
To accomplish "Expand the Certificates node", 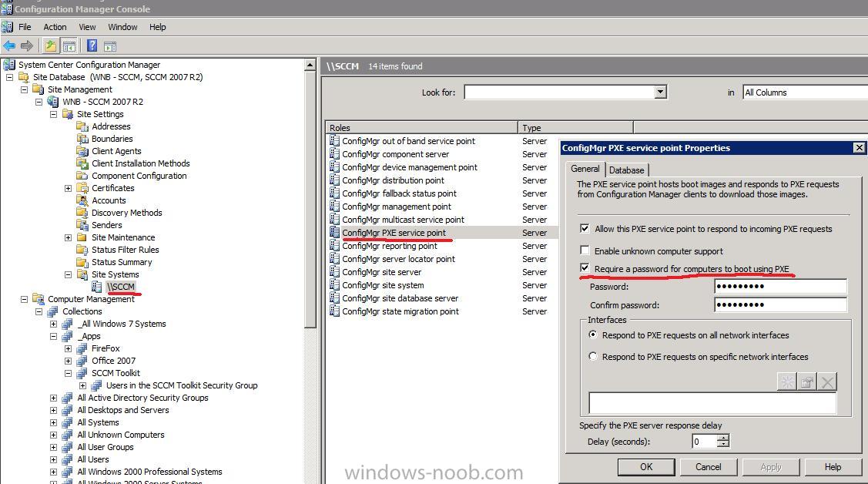I will [68, 188].
